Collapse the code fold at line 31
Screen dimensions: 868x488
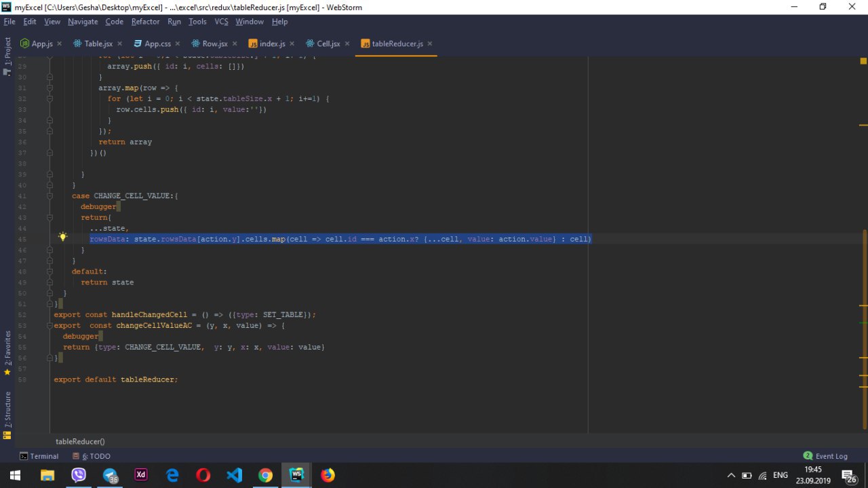click(x=50, y=88)
